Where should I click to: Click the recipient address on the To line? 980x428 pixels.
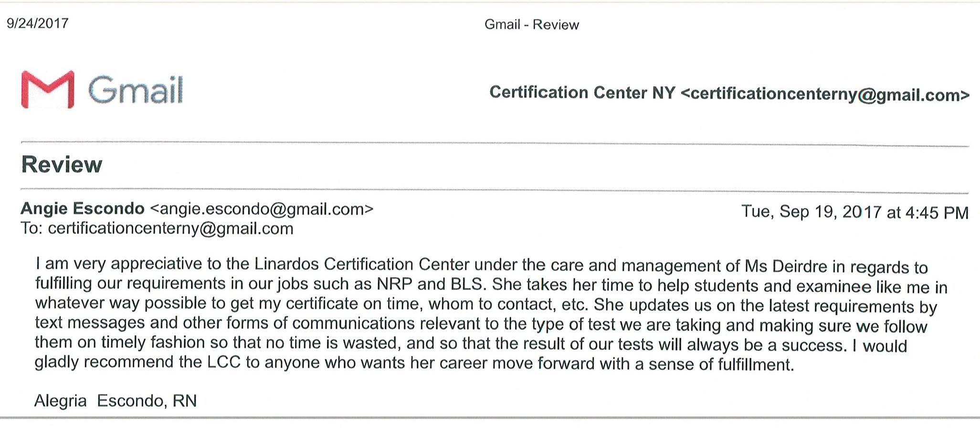170,228
